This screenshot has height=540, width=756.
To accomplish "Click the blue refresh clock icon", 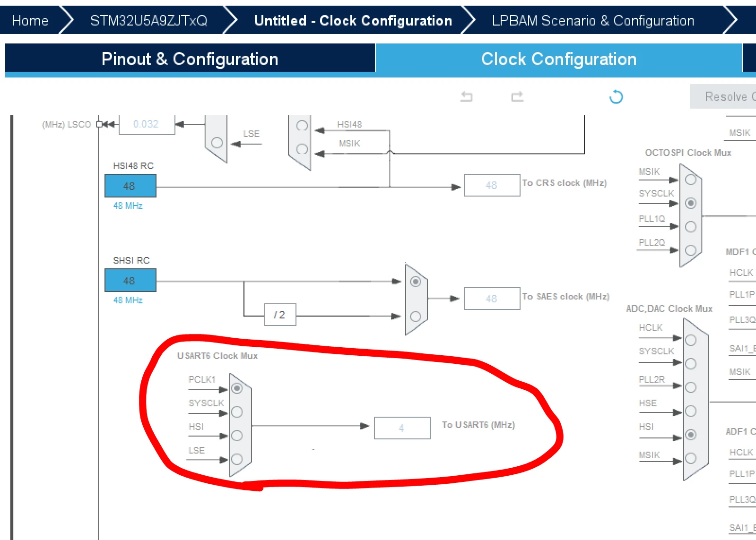I will [x=616, y=97].
